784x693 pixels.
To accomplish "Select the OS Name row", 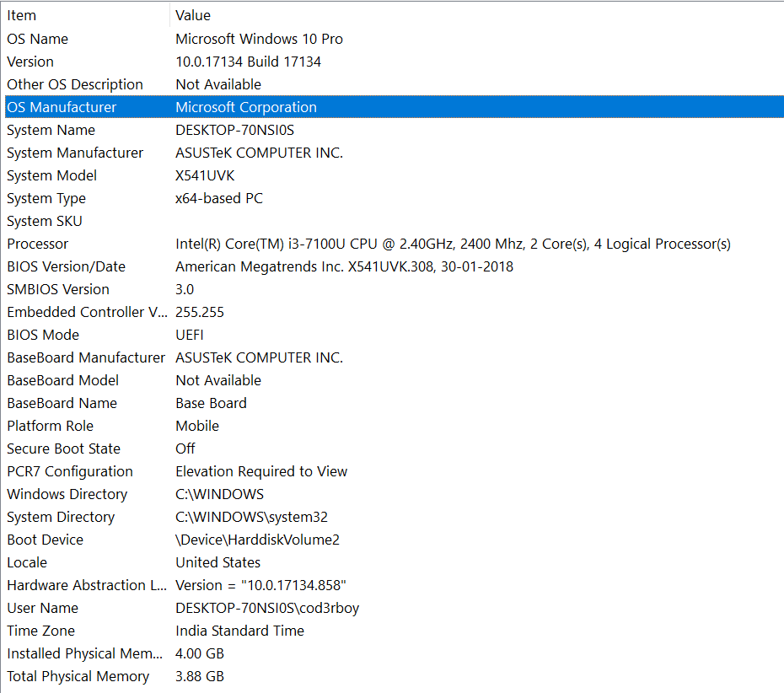I will pos(394,39).
